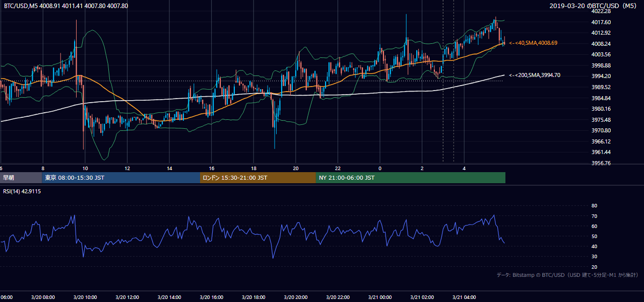
Task: Click hour label 12 under the price chart
Action: pyautogui.click(x=127, y=168)
